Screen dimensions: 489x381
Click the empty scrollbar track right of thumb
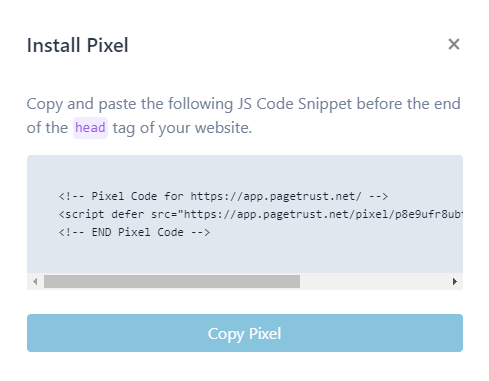(373, 282)
